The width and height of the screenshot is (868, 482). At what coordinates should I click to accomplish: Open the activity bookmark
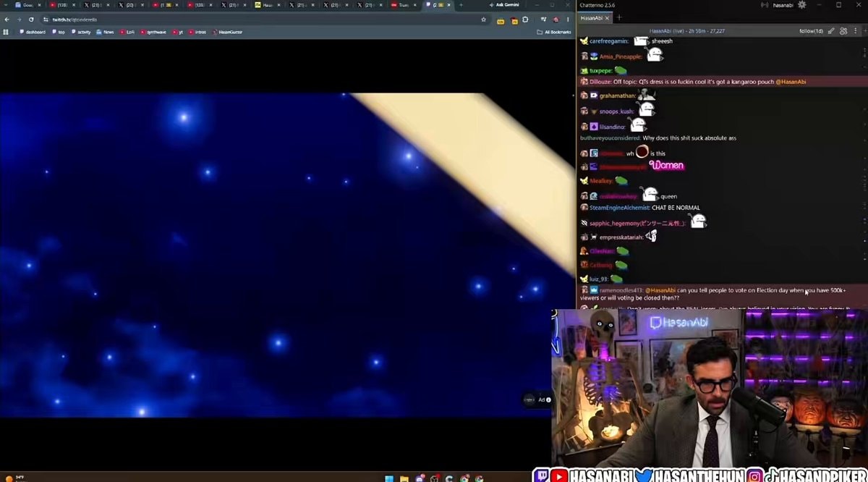tap(81, 32)
